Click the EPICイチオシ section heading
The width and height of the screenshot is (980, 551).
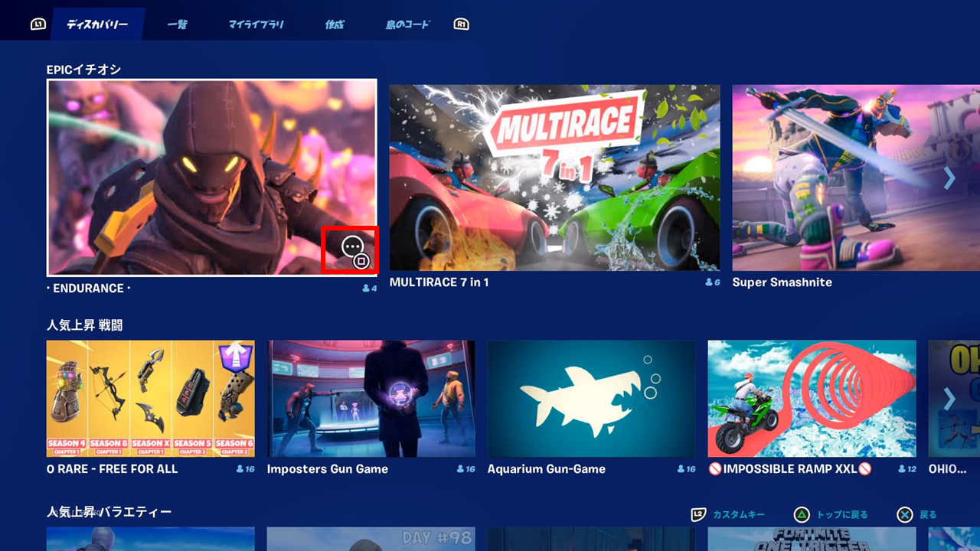tap(84, 70)
